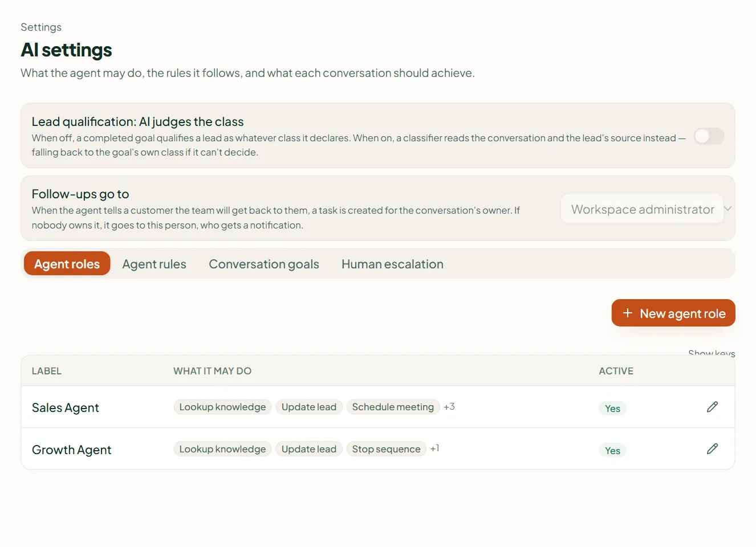756x547 pixels.
Task: Expand the +1 more actions for Growth Agent
Action: [435, 449]
